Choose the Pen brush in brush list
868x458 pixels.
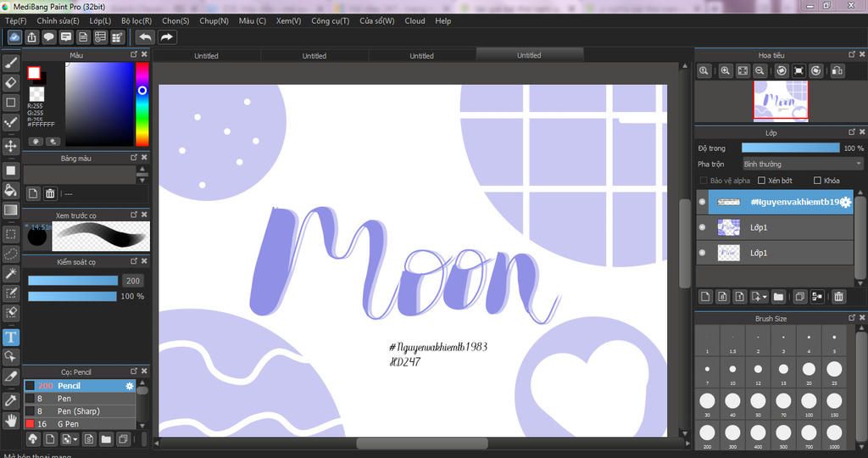(80, 398)
